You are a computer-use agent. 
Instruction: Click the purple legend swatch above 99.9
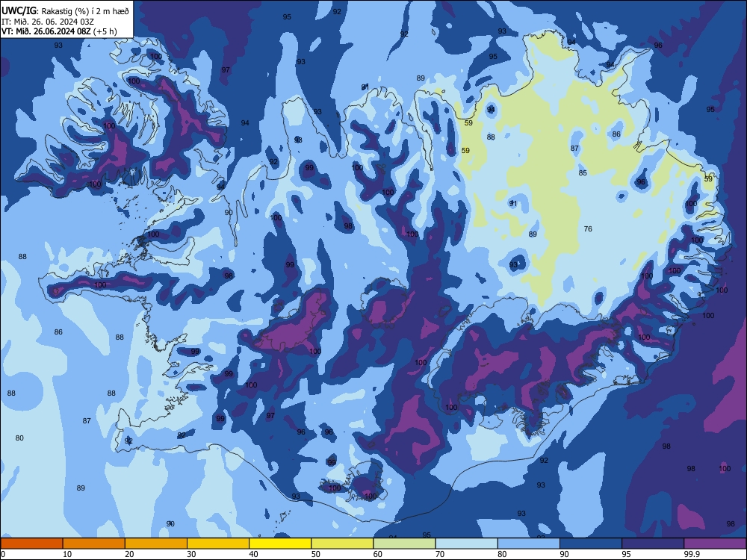(x=715, y=544)
